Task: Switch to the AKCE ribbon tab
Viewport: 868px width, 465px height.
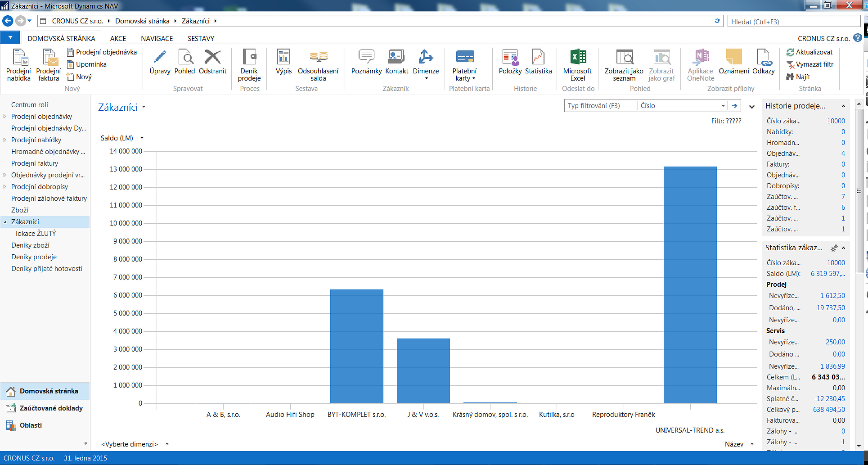Action: click(x=118, y=39)
